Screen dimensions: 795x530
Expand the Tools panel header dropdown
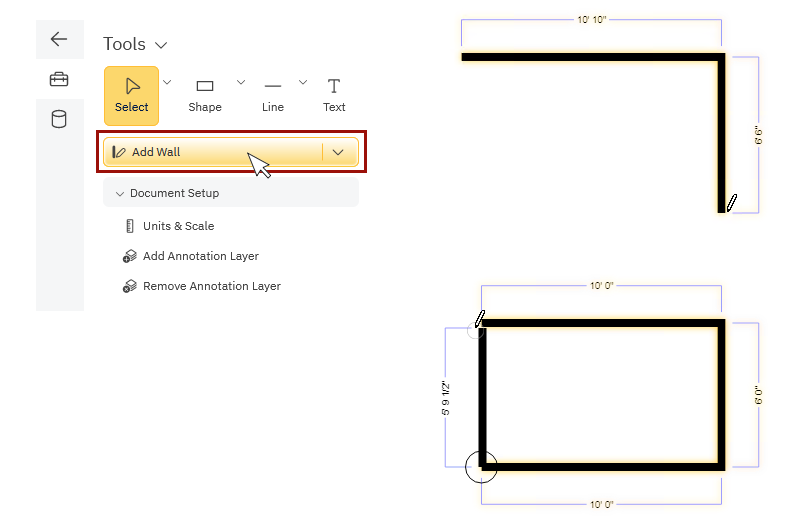(162, 45)
